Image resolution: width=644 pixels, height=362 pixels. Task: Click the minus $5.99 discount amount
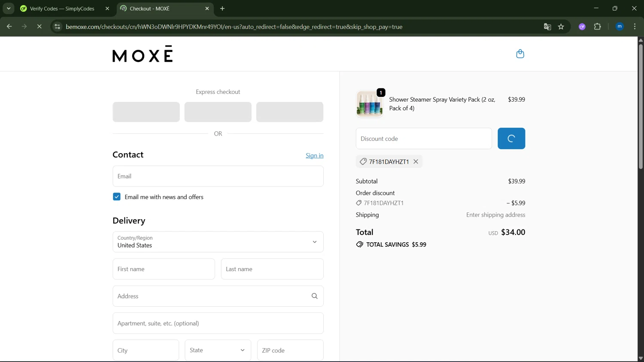pos(516,203)
